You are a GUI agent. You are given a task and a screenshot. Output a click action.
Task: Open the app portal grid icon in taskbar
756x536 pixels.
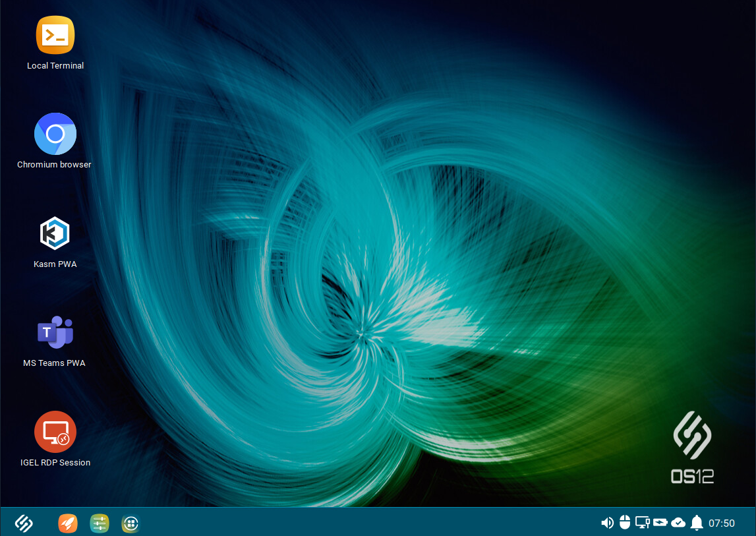(x=131, y=523)
